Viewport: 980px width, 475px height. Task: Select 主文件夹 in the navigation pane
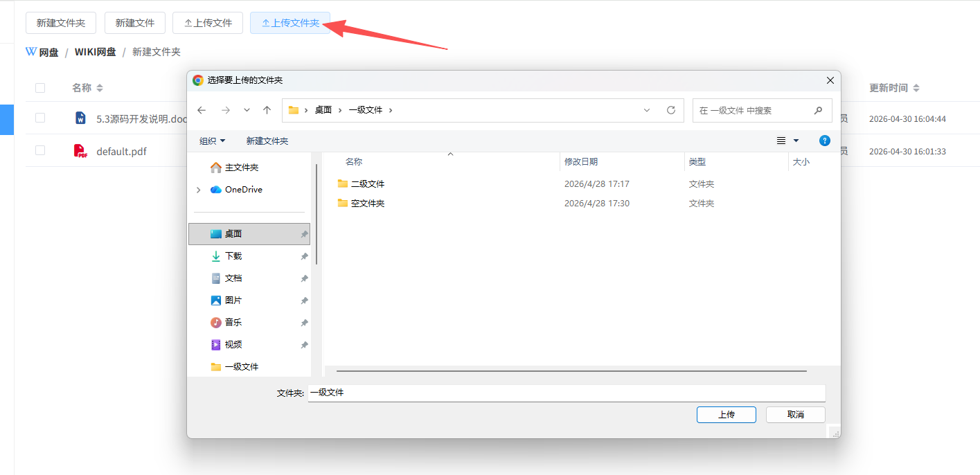(242, 168)
